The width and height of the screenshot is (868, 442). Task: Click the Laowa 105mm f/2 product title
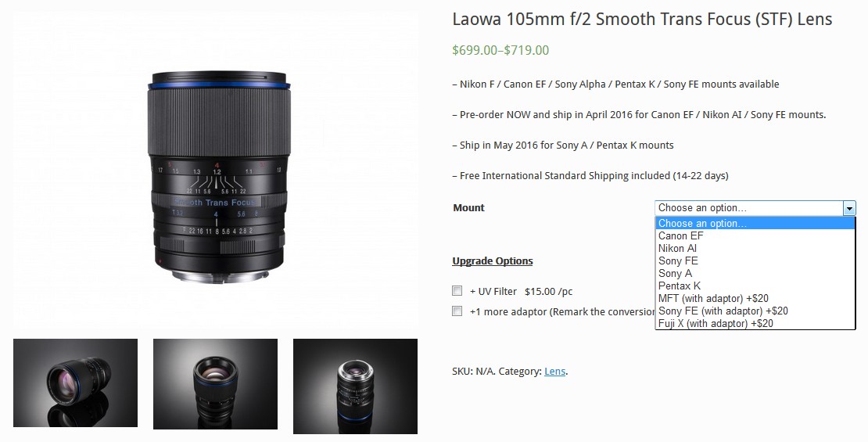coord(642,20)
